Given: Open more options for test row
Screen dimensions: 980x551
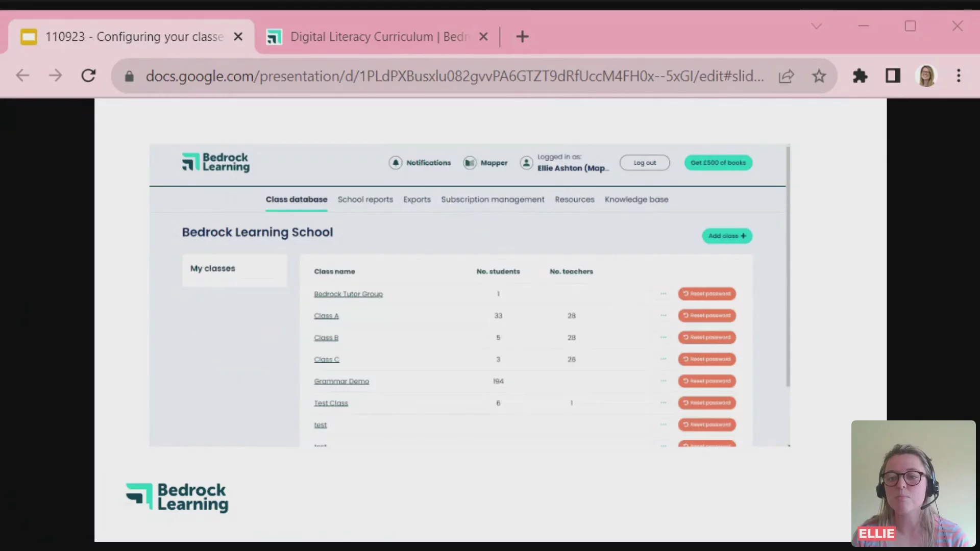Looking at the screenshot, I should pos(663,424).
